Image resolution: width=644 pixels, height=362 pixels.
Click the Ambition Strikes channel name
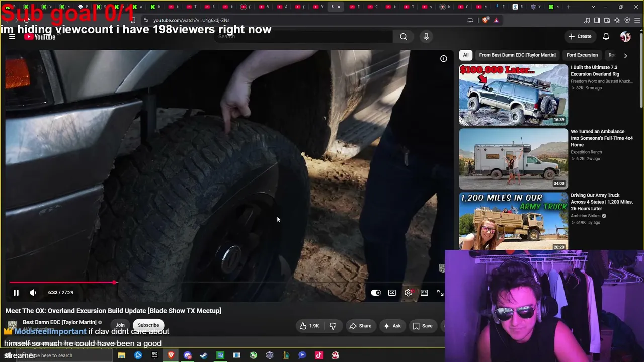[x=586, y=216]
